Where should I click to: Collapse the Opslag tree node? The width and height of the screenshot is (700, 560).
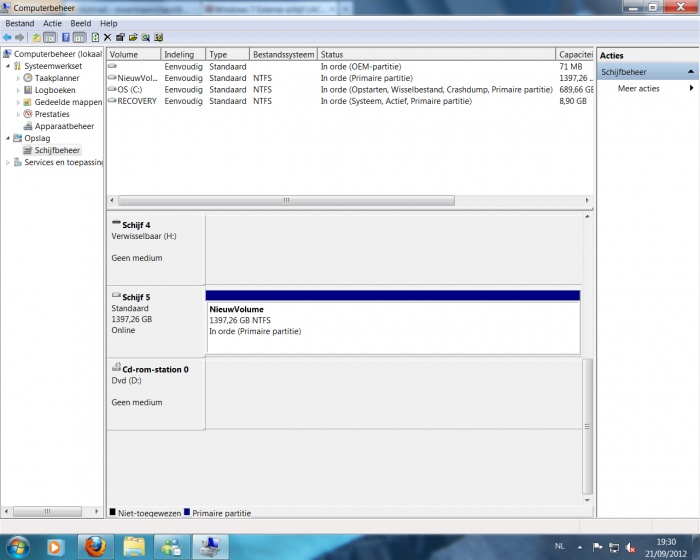click(x=8, y=138)
